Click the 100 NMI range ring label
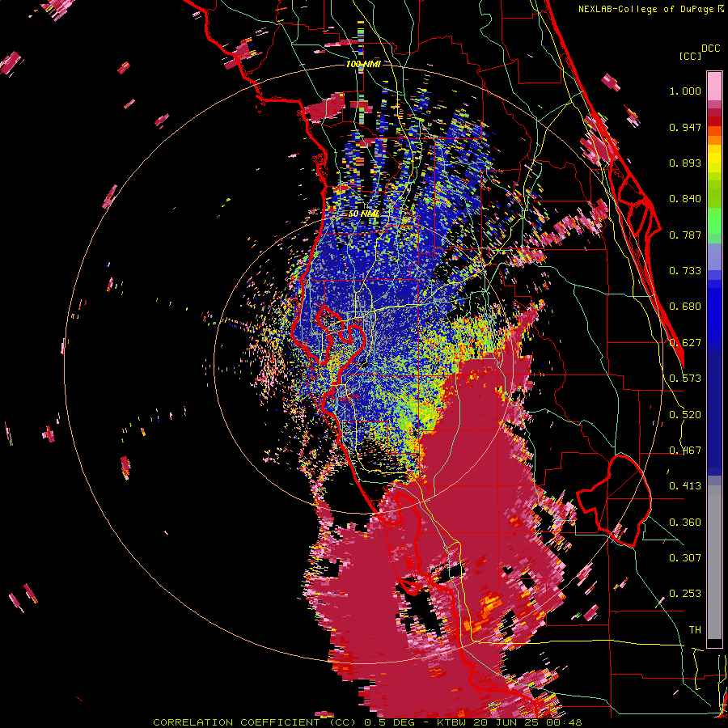This screenshot has height=728, width=728. point(363,64)
